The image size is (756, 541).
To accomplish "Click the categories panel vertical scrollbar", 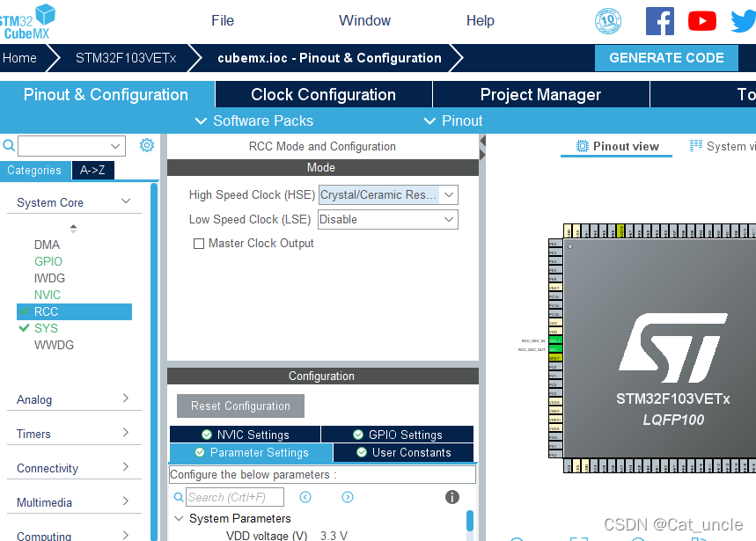I will tap(154, 362).
